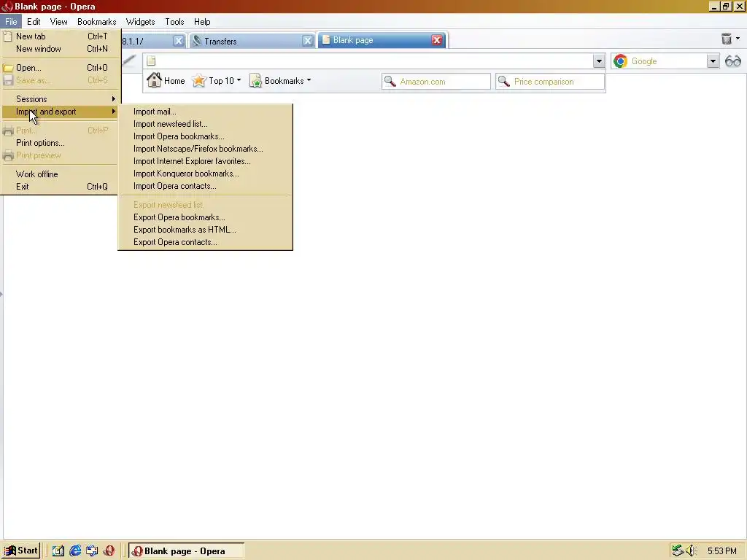Click the glasses find-in-page icon
The height and width of the screenshot is (560, 747).
[x=732, y=61]
